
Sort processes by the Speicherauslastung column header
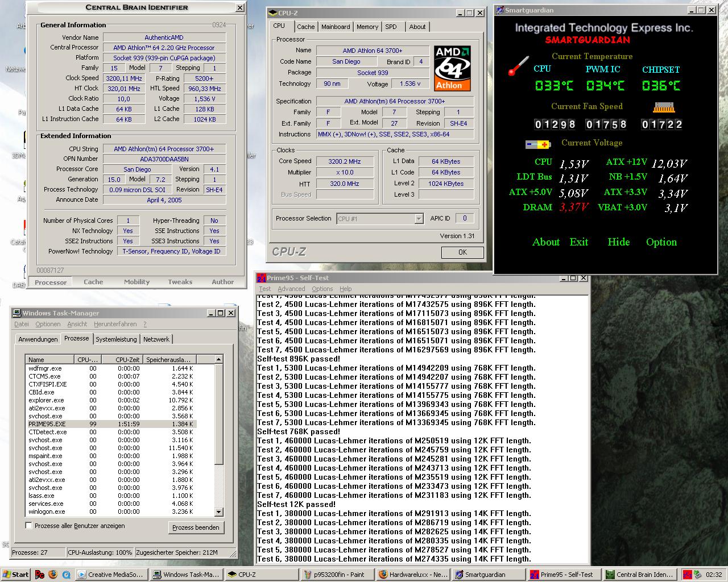pos(169,359)
